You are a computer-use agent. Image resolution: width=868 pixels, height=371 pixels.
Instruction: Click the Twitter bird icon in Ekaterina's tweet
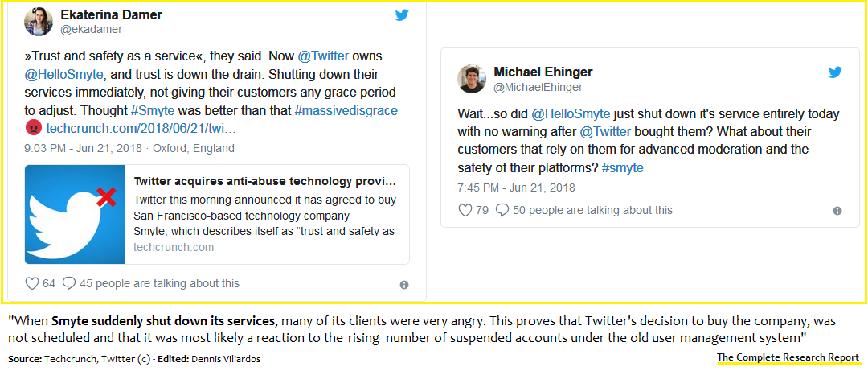pyautogui.click(x=403, y=15)
